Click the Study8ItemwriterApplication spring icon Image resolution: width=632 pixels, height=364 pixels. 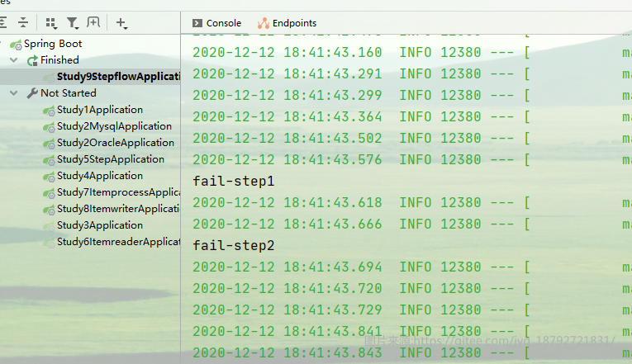pos(49,210)
